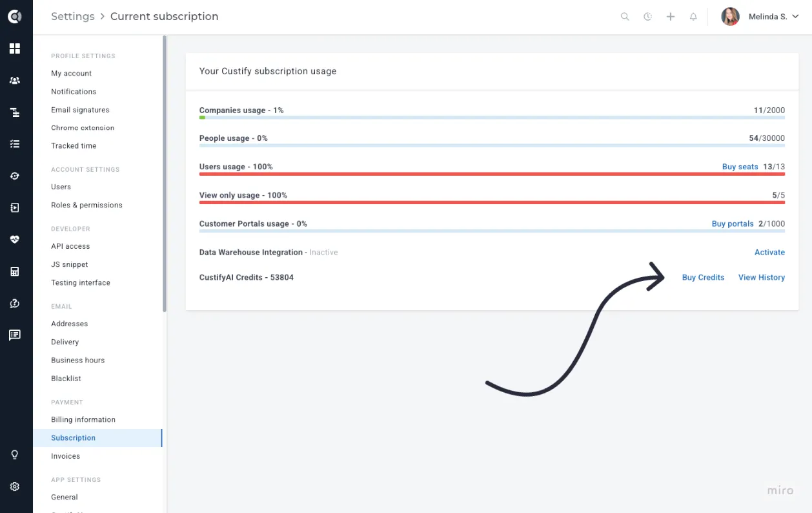Open the people icon in left rail
Viewport: 812px width, 513px height.
[x=15, y=81]
